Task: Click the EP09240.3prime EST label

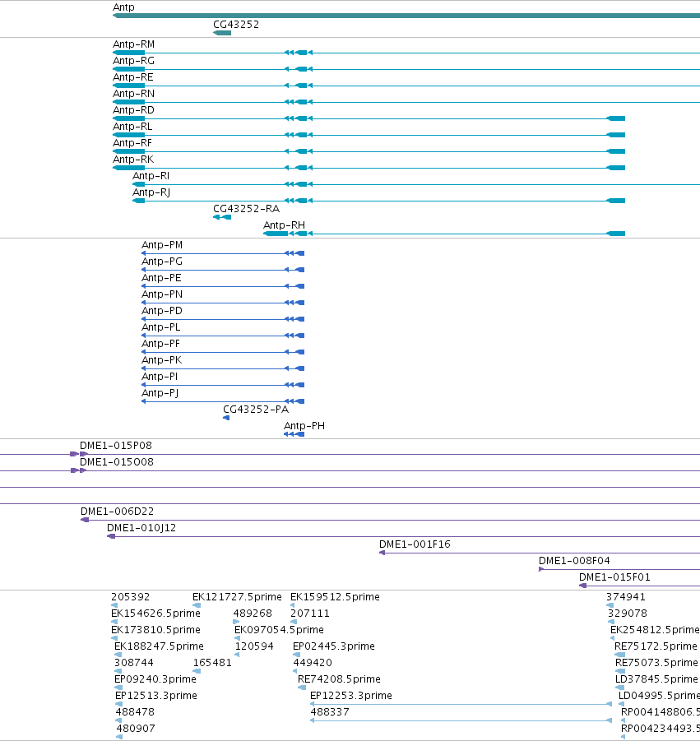Action: [x=155, y=679]
